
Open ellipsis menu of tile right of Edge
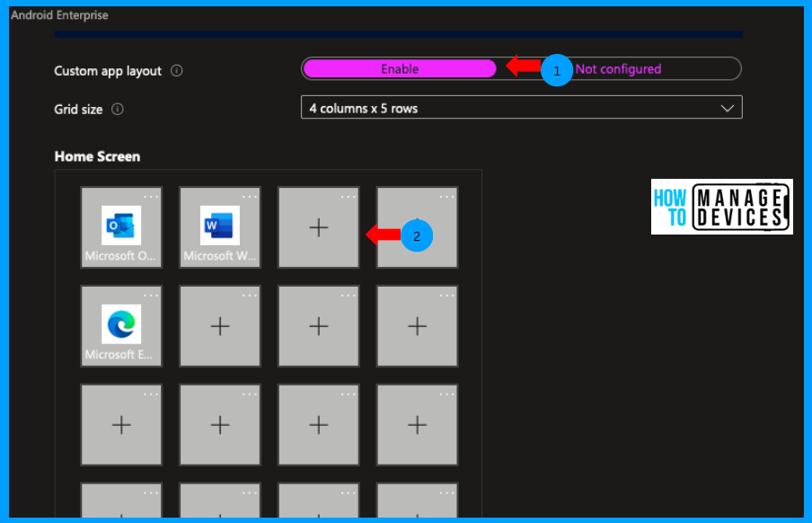[250, 296]
